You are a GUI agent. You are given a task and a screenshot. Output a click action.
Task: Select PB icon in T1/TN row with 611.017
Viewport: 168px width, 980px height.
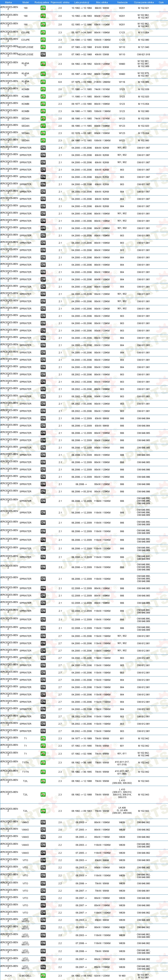click(x=43, y=763)
